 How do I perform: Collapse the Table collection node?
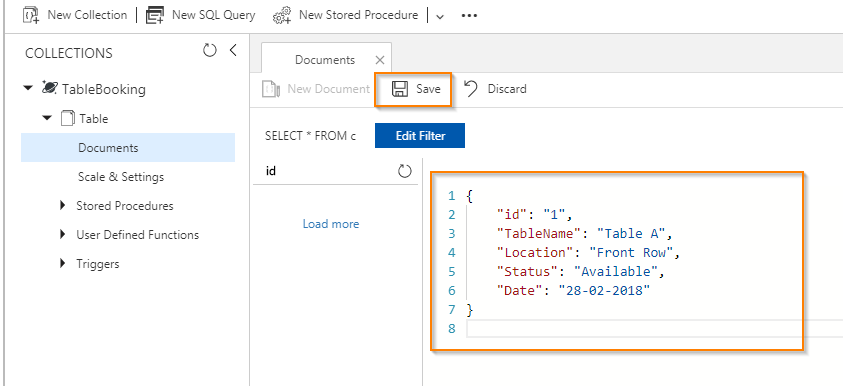click(x=47, y=118)
